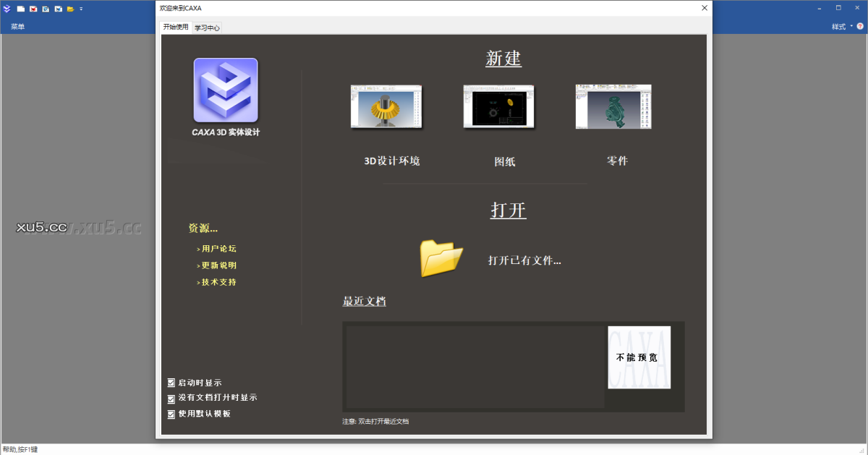Click the 更新说明 link

pos(216,265)
